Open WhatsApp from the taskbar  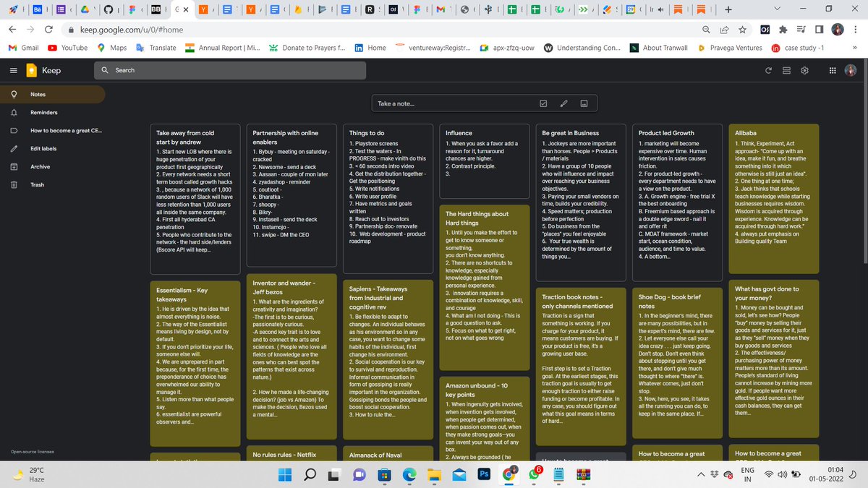[534, 475]
